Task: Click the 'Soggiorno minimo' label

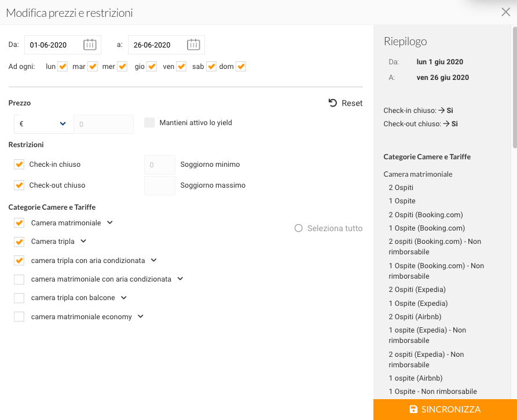Action: point(210,165)
